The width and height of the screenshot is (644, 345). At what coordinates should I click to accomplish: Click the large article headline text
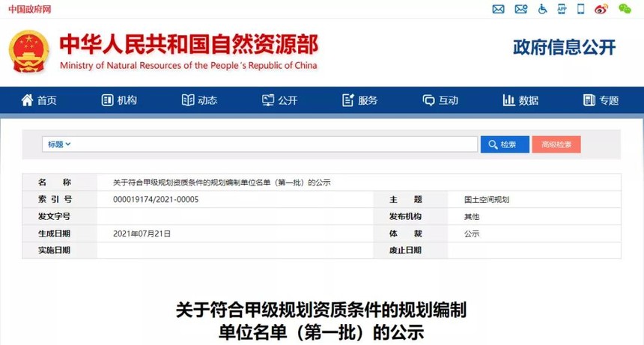[x=321, y=321]
